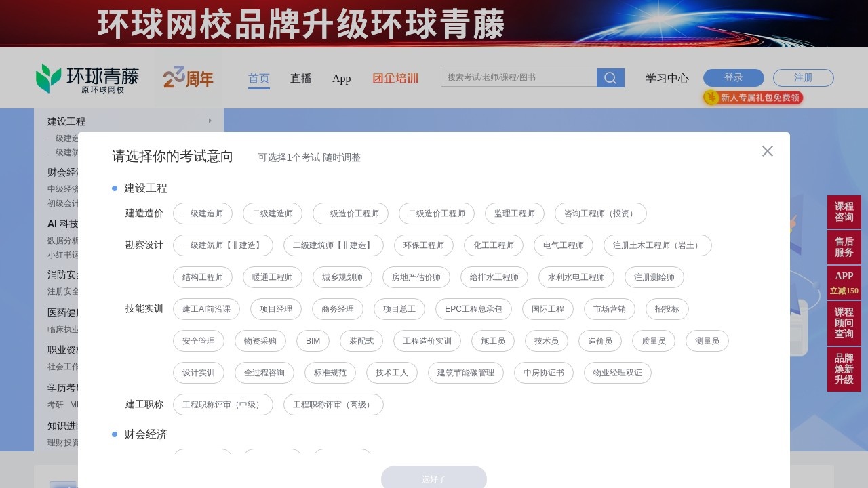Go to the App page
868x488 pixels.
click(342, 79)
